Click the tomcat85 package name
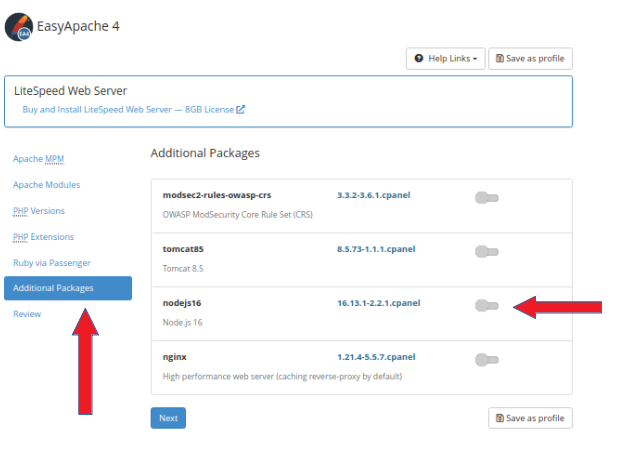Image resolution: width=634 pixels, height=466 pixels. click(x=183, y=249)
